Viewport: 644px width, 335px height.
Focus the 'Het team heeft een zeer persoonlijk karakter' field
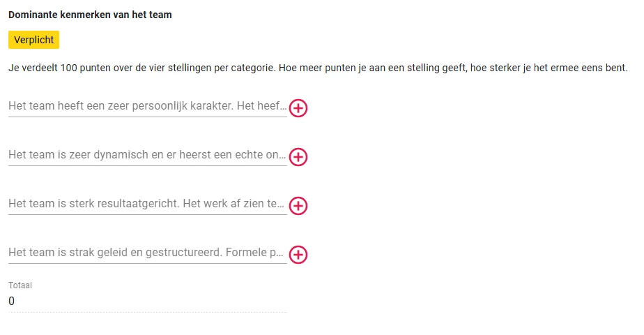coord(148,106)
